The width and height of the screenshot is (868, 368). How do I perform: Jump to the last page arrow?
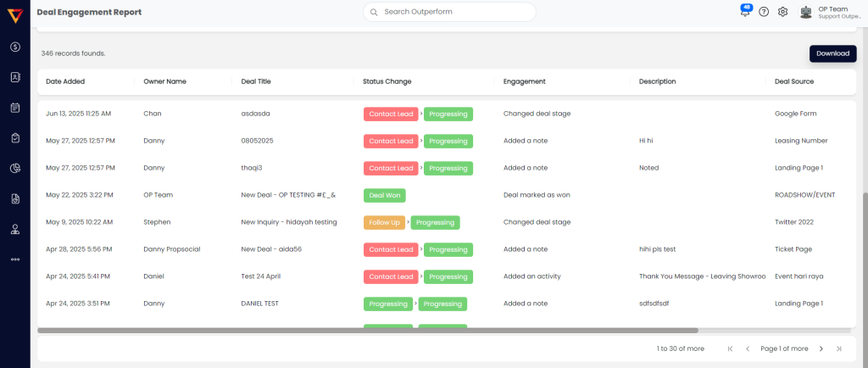click(839, 348)
